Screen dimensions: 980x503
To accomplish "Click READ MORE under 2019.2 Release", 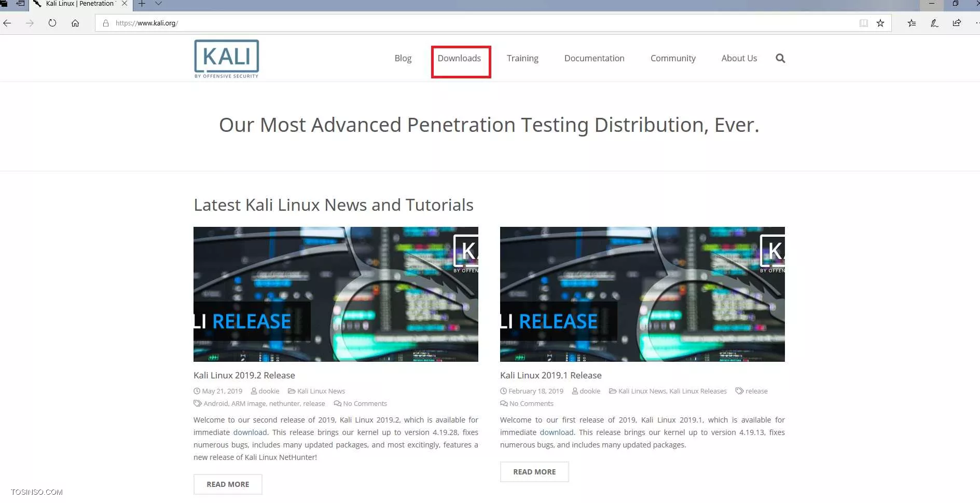I will [x=228, y=484].
